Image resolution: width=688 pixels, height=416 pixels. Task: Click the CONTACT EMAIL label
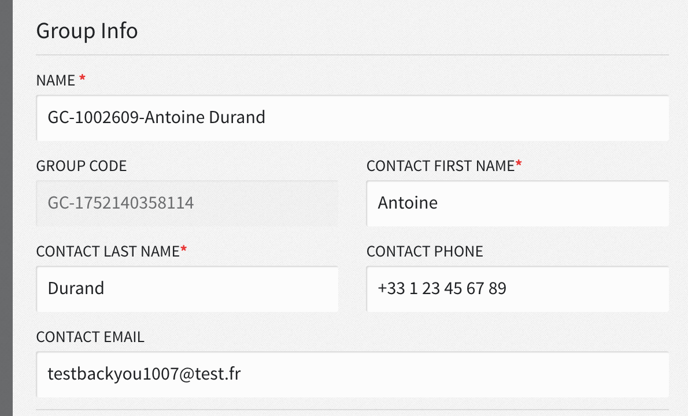[x=90, y=337]
